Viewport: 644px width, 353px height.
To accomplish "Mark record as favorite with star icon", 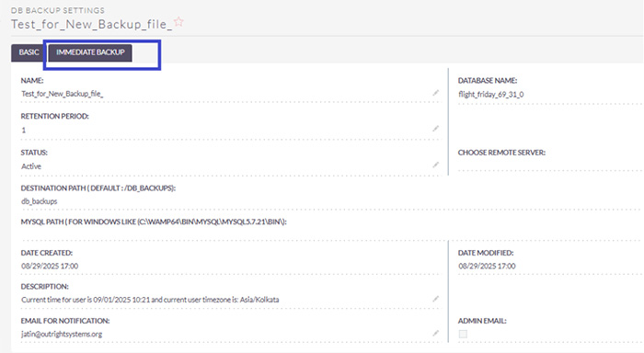I will (x=178, y=22).
